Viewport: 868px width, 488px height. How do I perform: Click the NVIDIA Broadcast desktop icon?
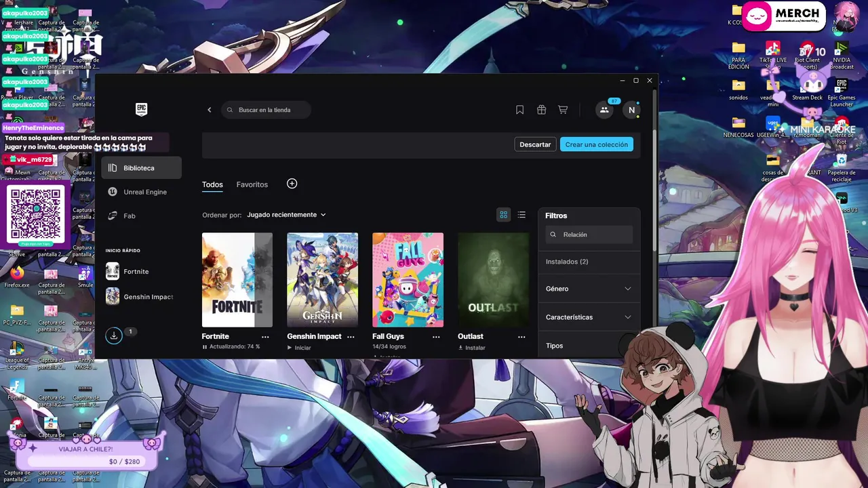[x=842, y=56]
